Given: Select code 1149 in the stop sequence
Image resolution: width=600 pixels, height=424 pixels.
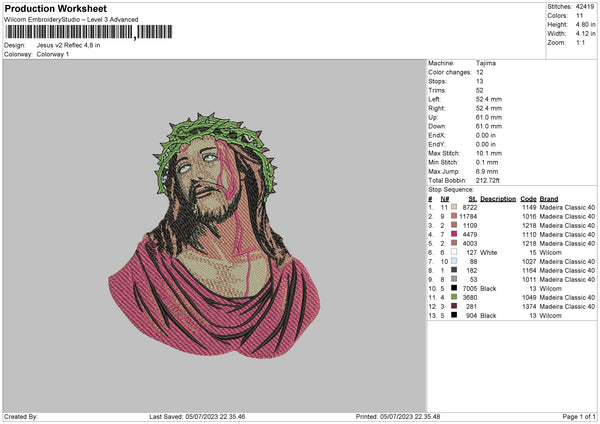Looking at the screenshot, I should coord(529,207).
